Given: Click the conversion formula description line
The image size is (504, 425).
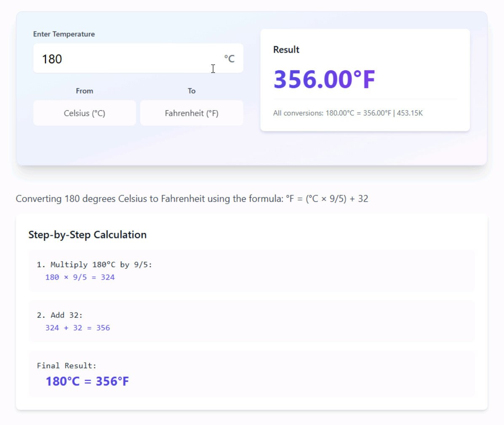Looking at the screenshot, I should 192,198.
